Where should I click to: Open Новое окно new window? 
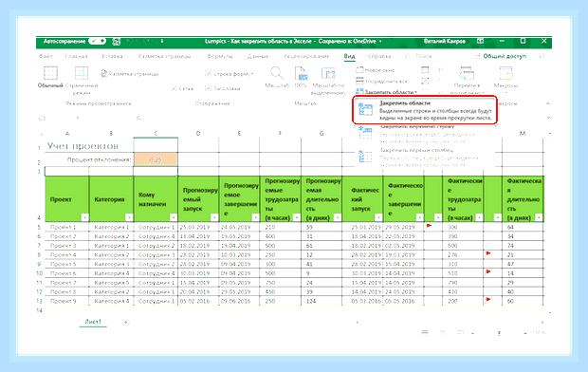point(376,70)
